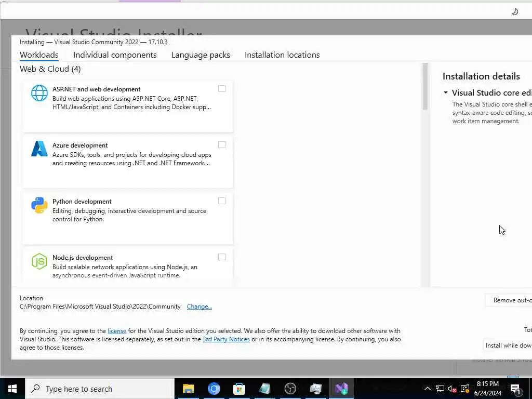Click the Type here to search box
532x399 pixels.
click(100, 389)
